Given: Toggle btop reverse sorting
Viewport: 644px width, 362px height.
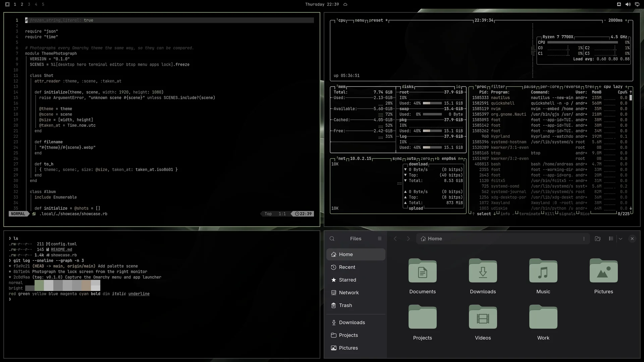Looking at the screenshot, I should click(572, 86).
